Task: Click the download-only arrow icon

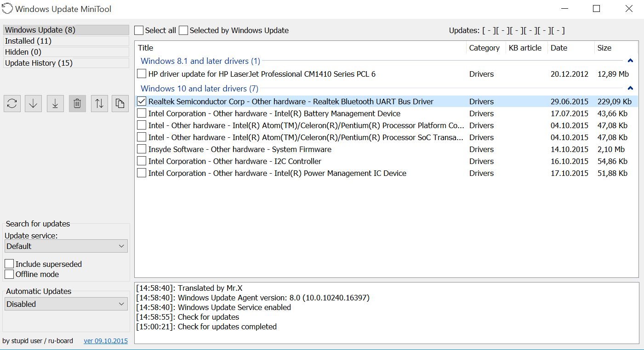Action: 33,103
